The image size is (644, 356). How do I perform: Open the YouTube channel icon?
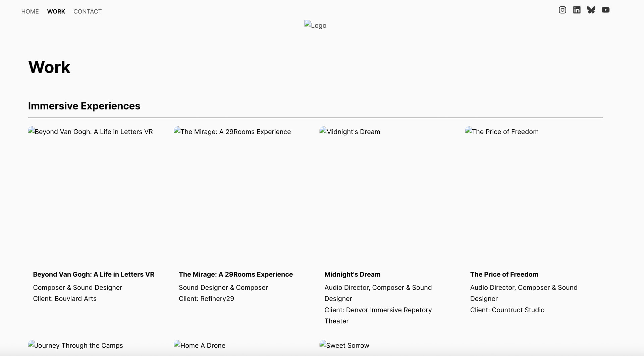pos(606,10)
